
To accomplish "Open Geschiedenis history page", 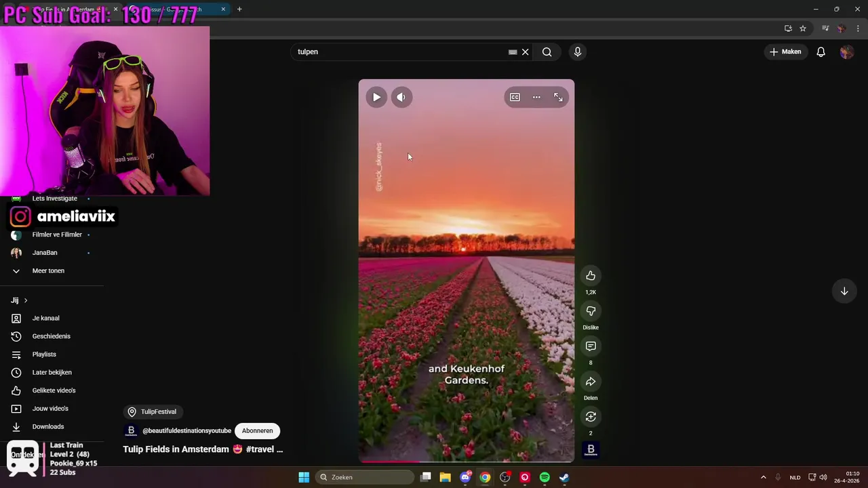I will [x=52, y=336].
